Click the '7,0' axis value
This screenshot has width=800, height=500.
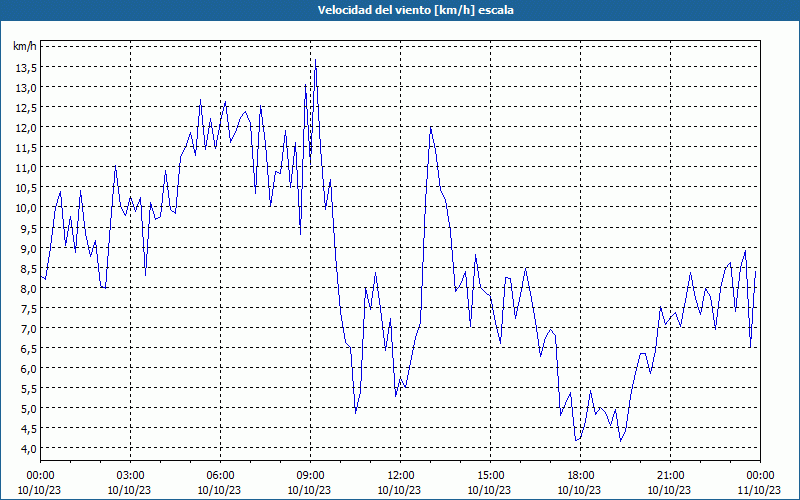tap(29, 328)
